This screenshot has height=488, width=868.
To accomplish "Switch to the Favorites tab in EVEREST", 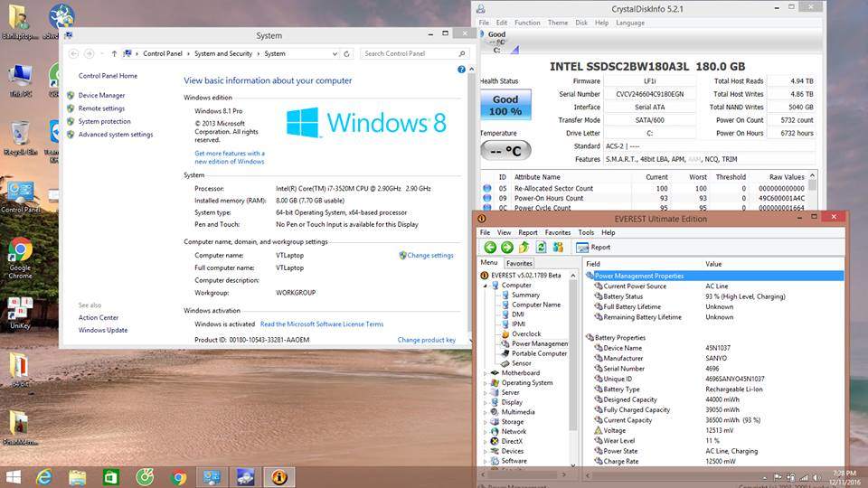I will (519, 264).
